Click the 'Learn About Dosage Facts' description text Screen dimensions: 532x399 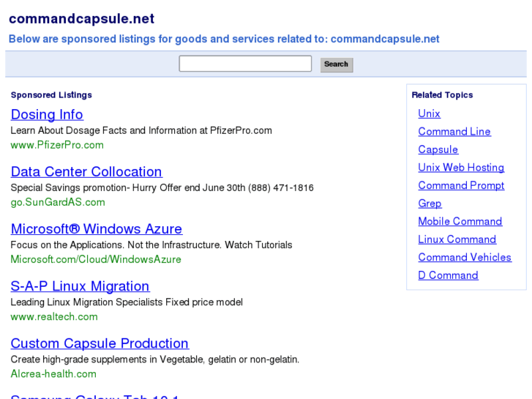(x=141, y=130)
